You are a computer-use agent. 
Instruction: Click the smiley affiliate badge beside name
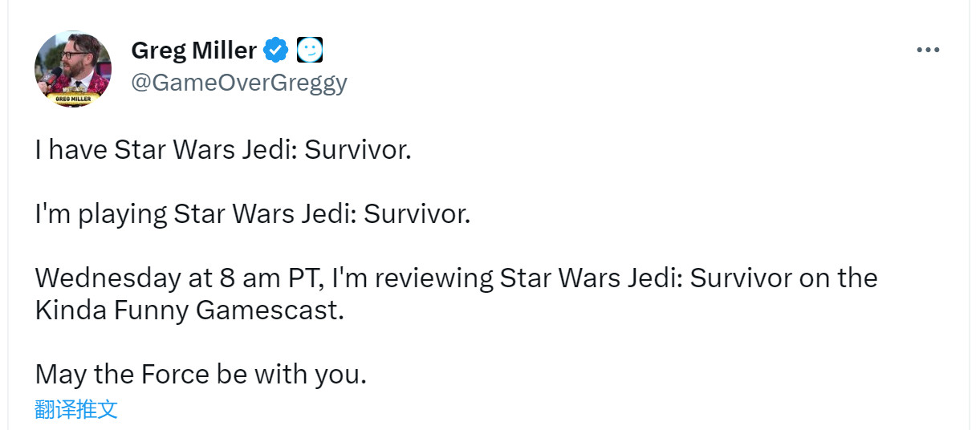(309, 51)
